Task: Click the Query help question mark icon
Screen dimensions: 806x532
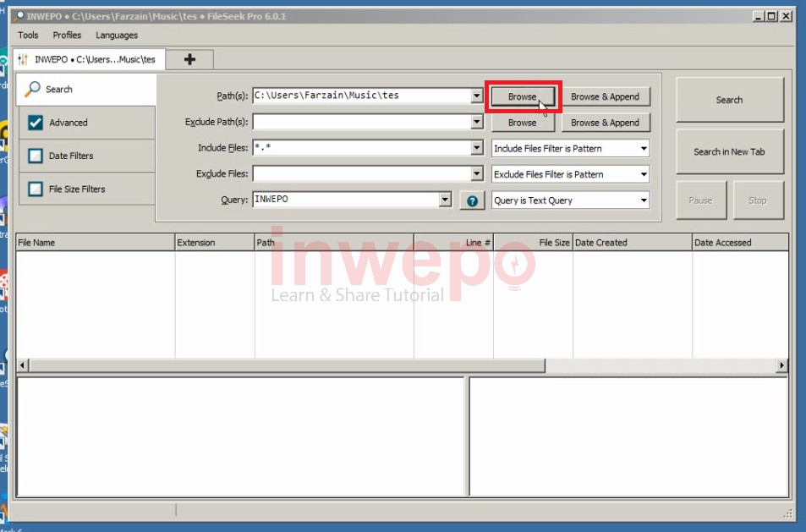Action: tap(472, 201)
